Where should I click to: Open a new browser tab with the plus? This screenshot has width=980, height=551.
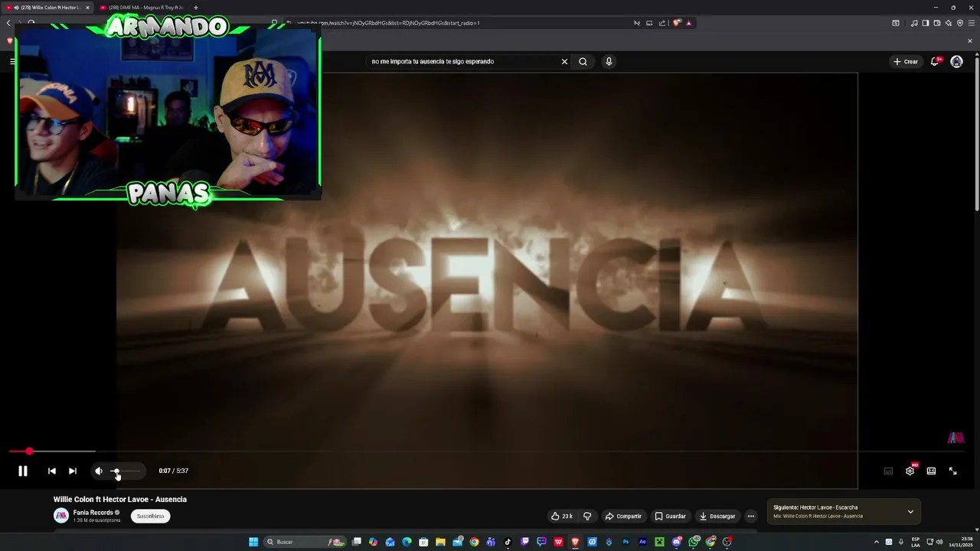tap(195, 8)
